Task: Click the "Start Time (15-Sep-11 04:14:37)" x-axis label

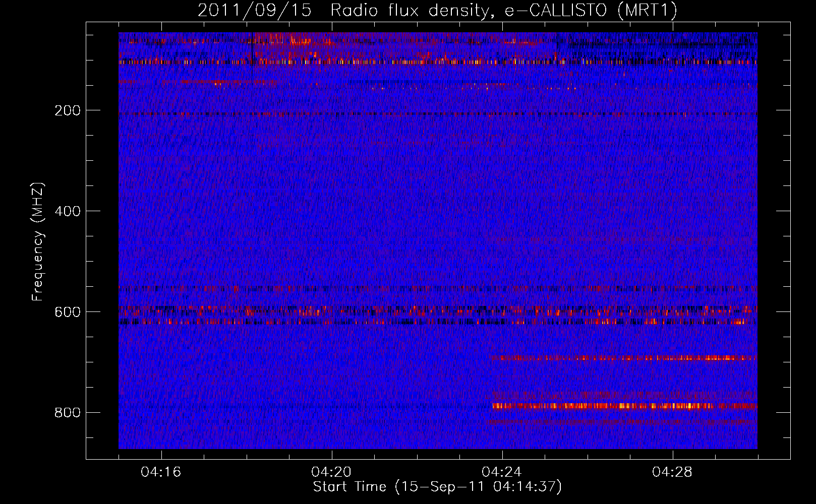Action: pos(437,487)
